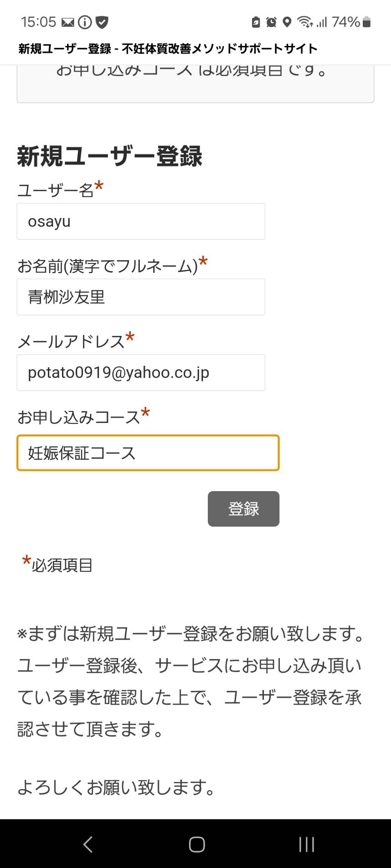
Task: Tap the Wi-Fi signal status icon
Action: 305,22
